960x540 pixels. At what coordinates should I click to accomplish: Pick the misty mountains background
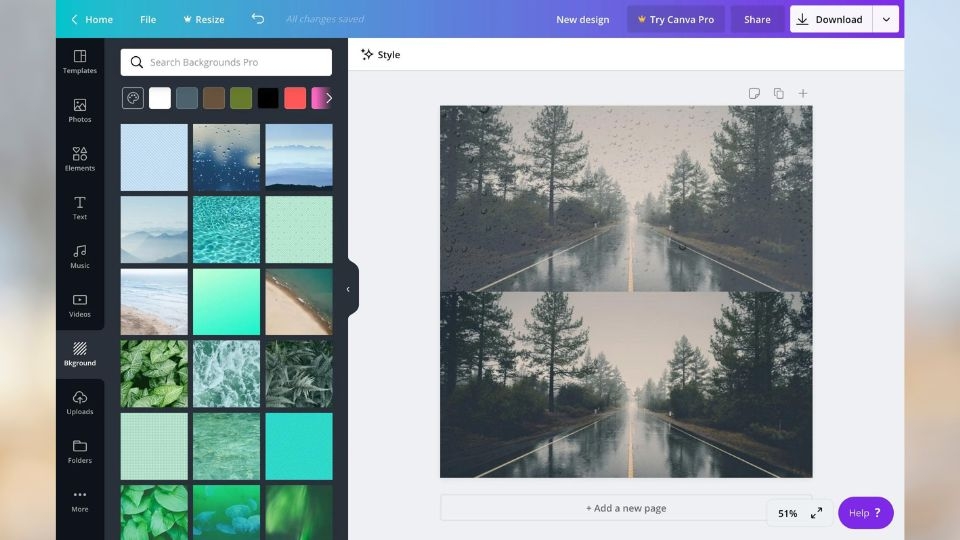(x=154, y=230)
